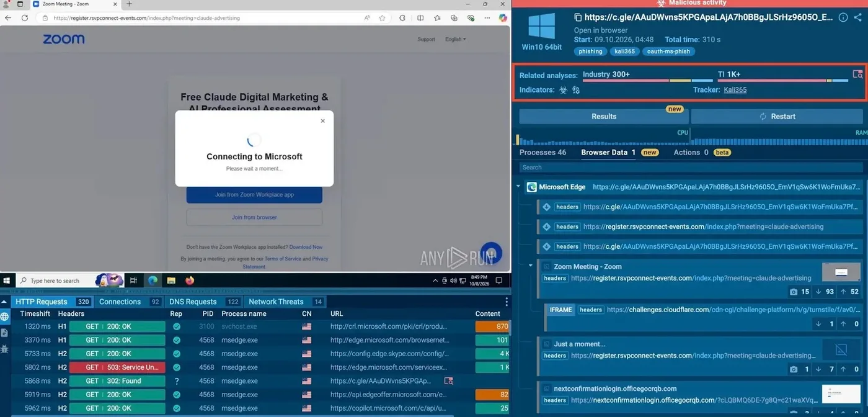Image resolution: width=868 pixels, height=417 pixels.
Task: Open Edge read aloud icon in the address bar
Action: point(368,18)
